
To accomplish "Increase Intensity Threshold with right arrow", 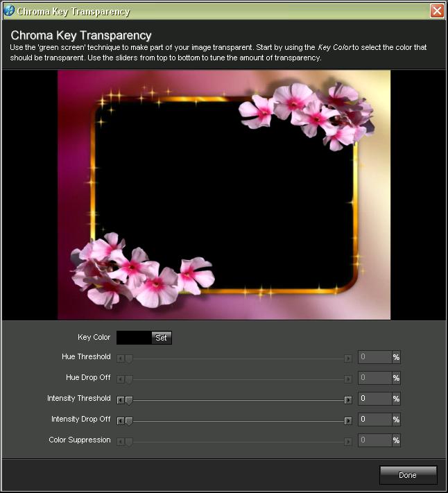I will pyautogui.click(x=348, y=400).
